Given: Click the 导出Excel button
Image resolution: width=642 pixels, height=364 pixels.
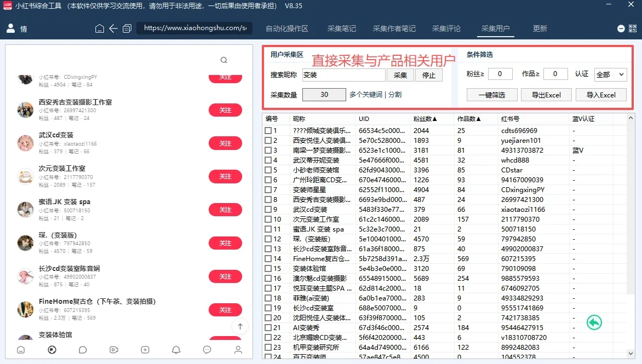Looking at the screenshot, I should coord(546,95).
